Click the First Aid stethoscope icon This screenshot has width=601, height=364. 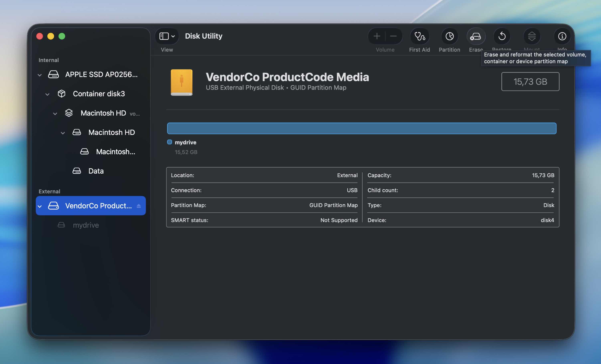click(419, 36)
